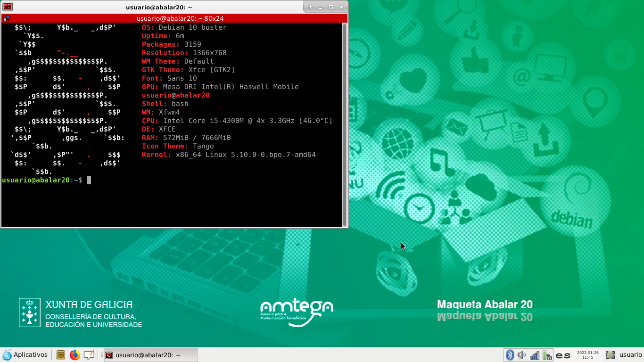Image resolution: width=644 pixels, height=362 pixels.
Task: Minimize the terminal window
Action: [x=321, y=7]
